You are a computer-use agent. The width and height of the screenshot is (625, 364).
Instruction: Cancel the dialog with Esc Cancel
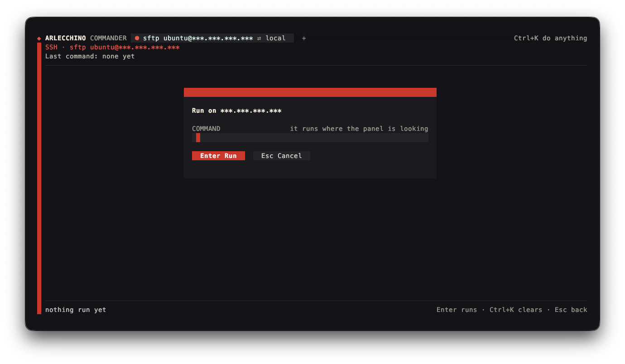coord(282,156)
